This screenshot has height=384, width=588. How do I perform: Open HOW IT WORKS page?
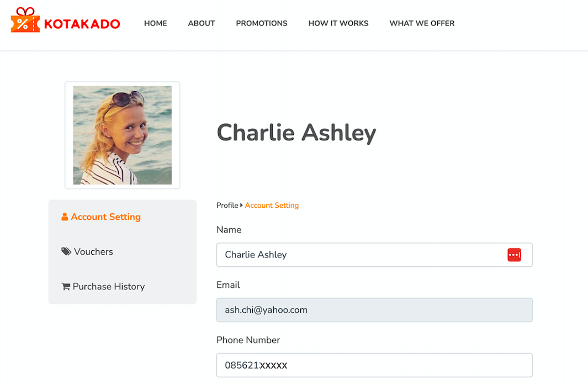click(338, 23)
